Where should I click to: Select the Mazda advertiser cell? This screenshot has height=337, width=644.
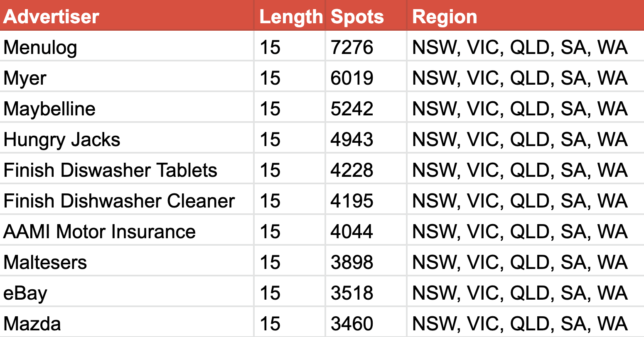127,322
